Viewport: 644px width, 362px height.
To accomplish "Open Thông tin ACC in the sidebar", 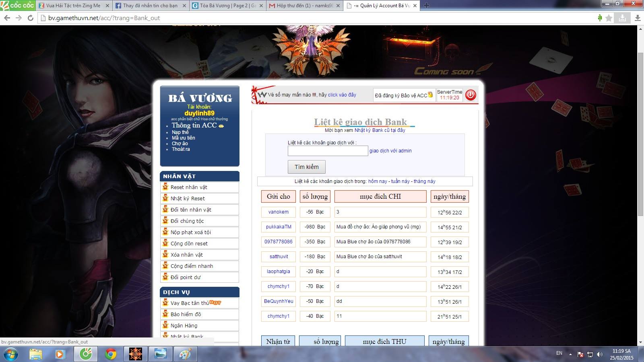I will [x=194, y=125].
